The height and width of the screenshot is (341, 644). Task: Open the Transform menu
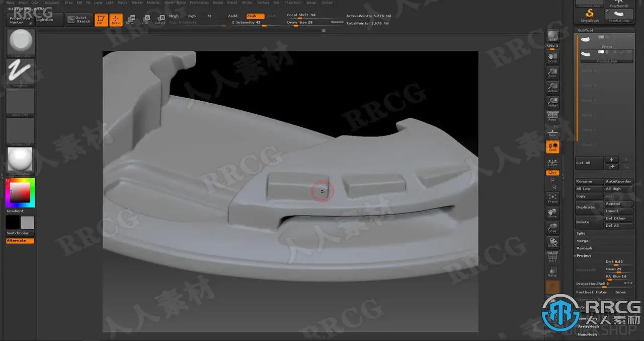pos(293,3)
